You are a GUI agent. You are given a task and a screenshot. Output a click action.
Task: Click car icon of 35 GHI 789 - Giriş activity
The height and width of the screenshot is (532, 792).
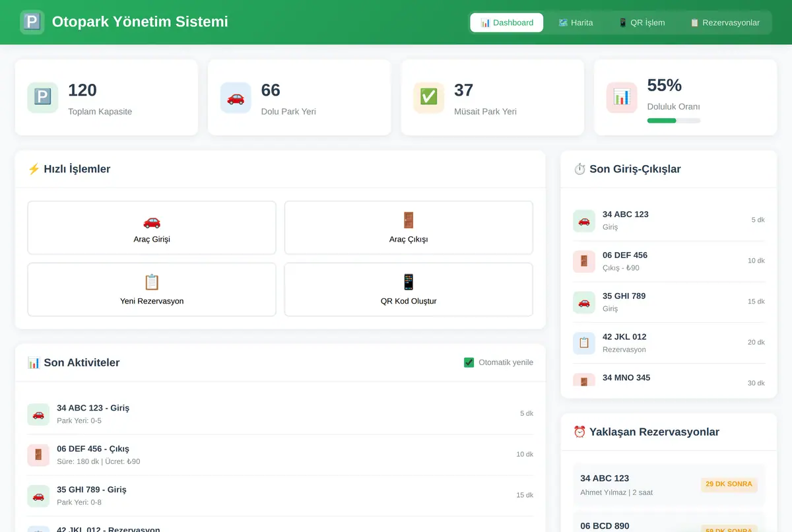pyautogui.click(x=38, y=496)
